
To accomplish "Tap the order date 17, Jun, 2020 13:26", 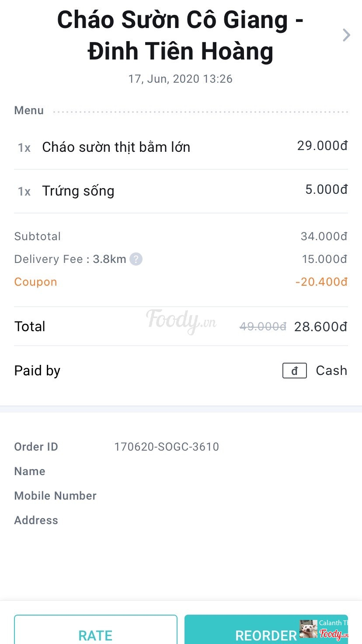I will (x=180, y=79).
